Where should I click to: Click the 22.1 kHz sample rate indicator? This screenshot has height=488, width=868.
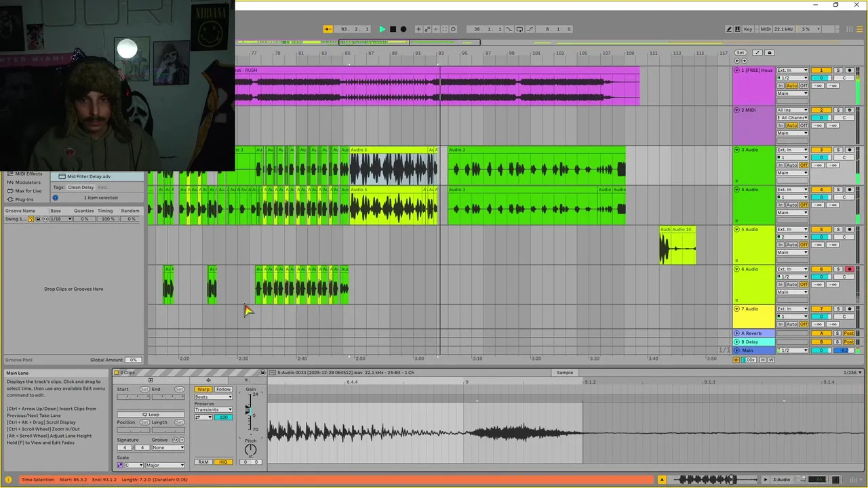pyautogui.click(x=784, y=29)
